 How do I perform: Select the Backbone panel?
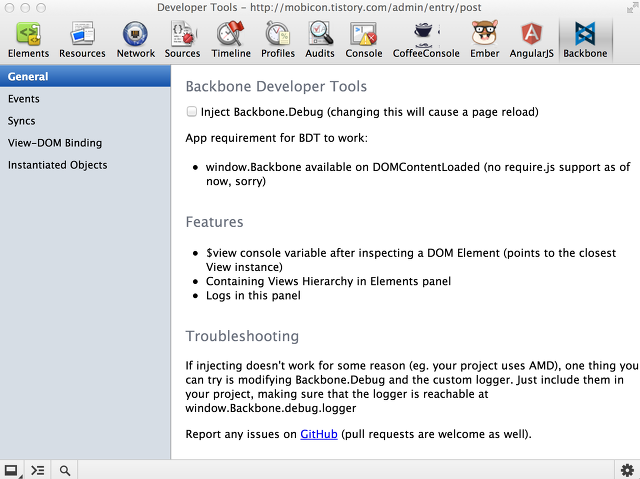coord(585,40)
